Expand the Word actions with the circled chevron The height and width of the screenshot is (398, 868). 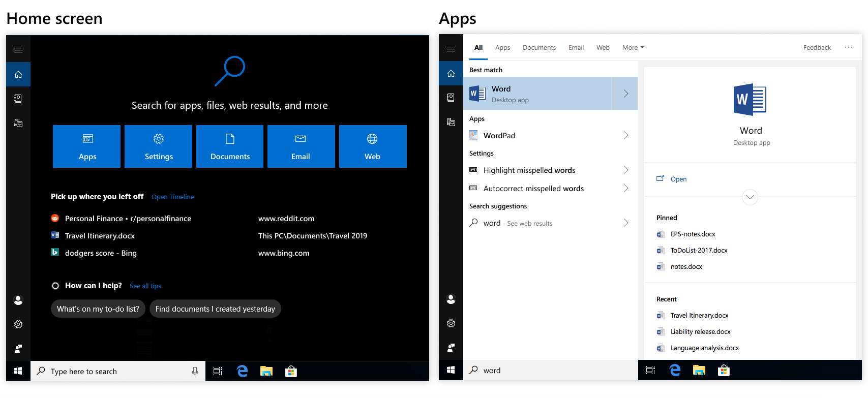(750, 197)
